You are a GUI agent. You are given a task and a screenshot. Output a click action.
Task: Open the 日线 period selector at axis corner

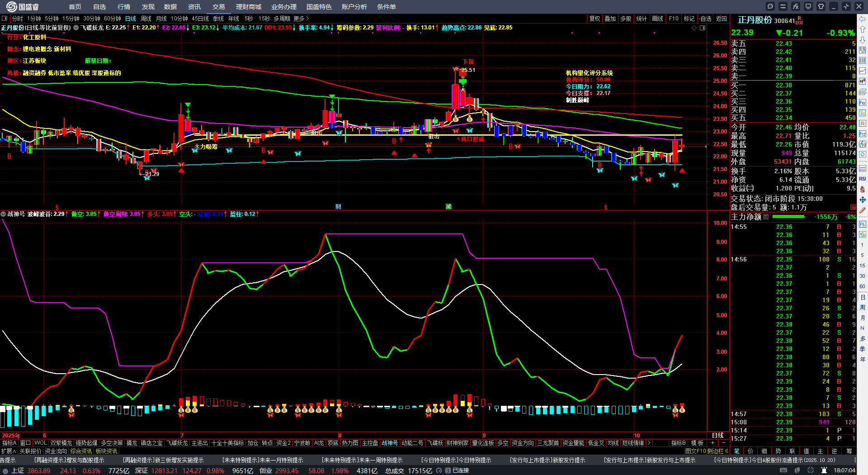718,435
